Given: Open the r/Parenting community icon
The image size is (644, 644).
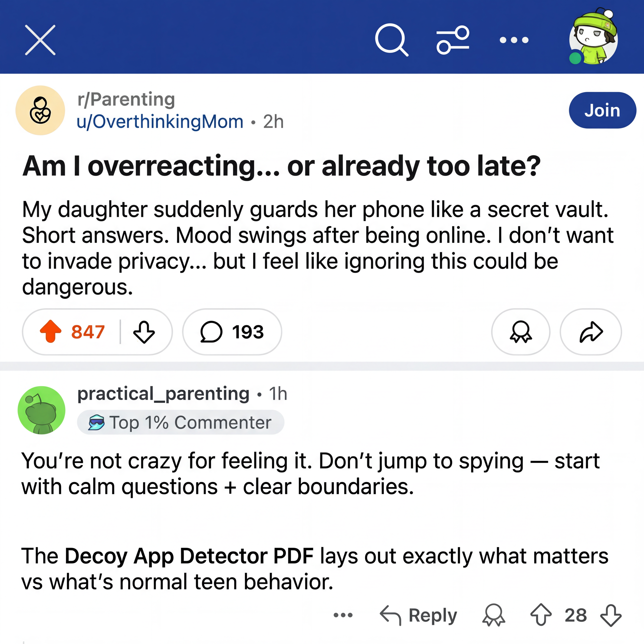Looking at the screenshot, I should point(40,110).
